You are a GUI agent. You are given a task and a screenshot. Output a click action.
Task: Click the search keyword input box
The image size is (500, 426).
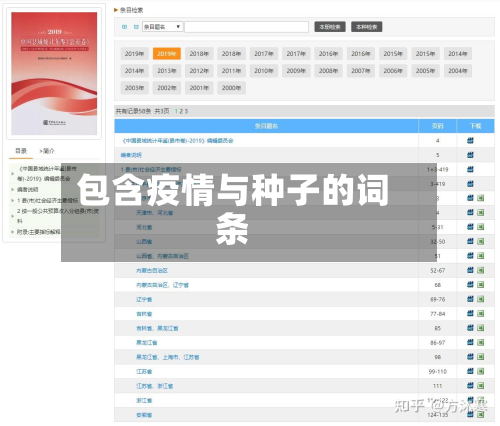pos(247,27)
